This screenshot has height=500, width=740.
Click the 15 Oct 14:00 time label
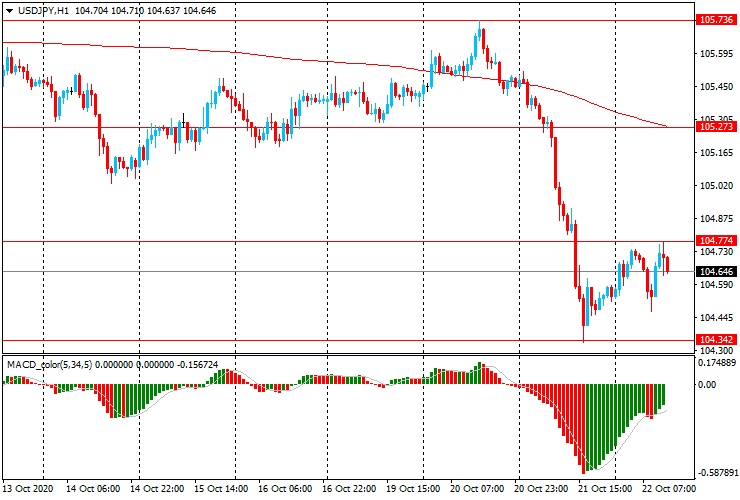pyautogui.click(x=221, y=488)
